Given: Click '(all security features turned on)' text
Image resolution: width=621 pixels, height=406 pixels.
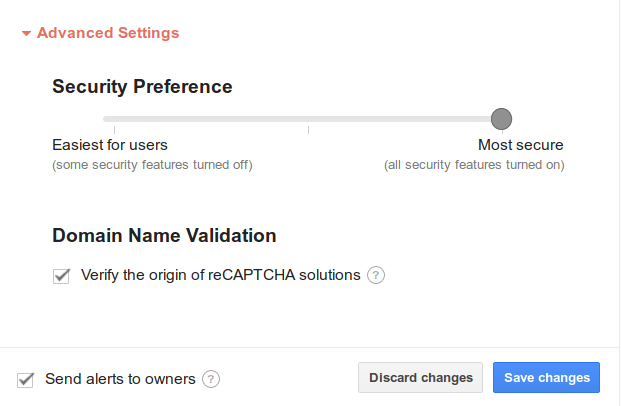Looking at the screenshot, I should pos(474,164).
